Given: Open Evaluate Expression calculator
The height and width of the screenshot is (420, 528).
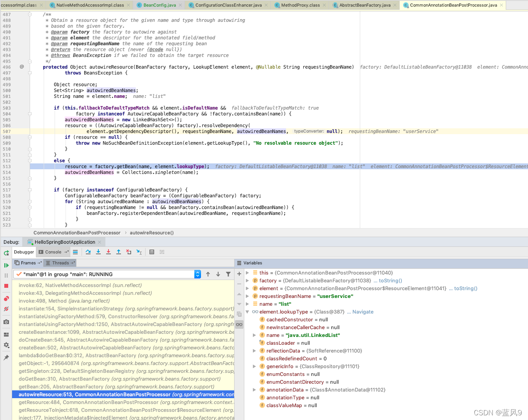Looking at the screenshot, I should click(x=152, y=252).
